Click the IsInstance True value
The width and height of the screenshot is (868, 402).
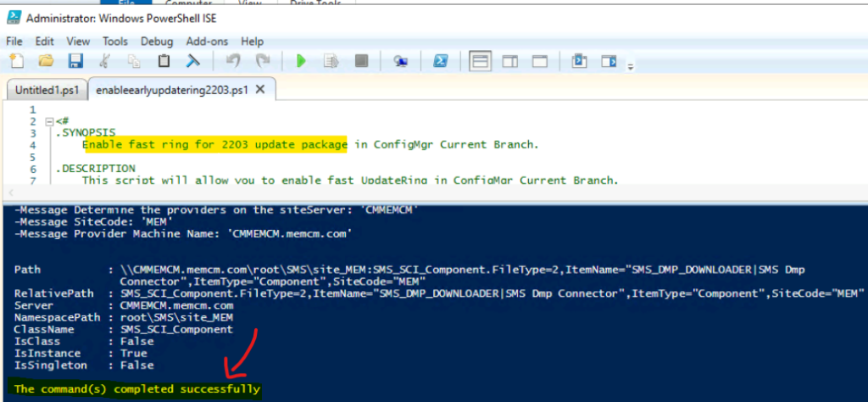click(x=134, y=354)
